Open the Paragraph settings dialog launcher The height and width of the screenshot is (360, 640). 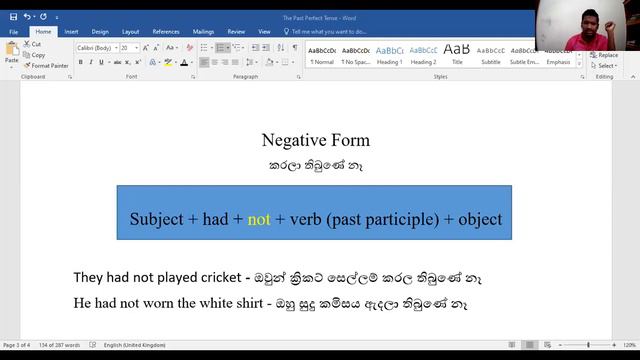pyautogui.click(x=299, y=77)
